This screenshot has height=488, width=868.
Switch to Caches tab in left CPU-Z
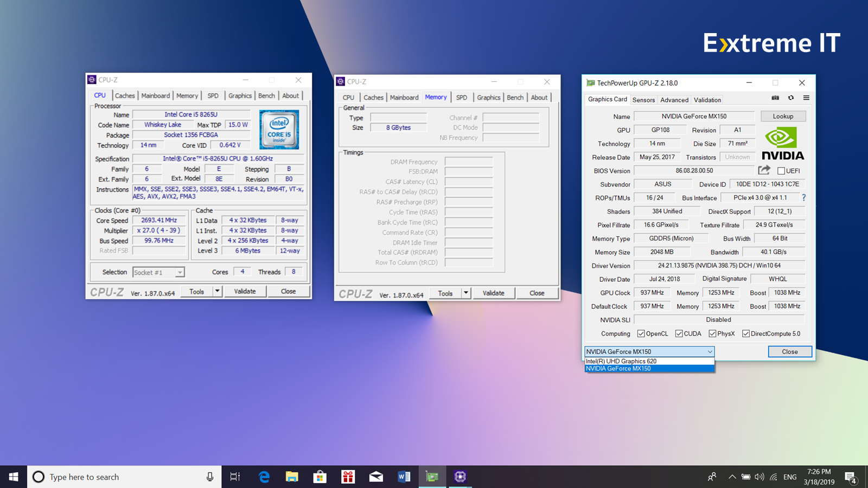point(125,95)
